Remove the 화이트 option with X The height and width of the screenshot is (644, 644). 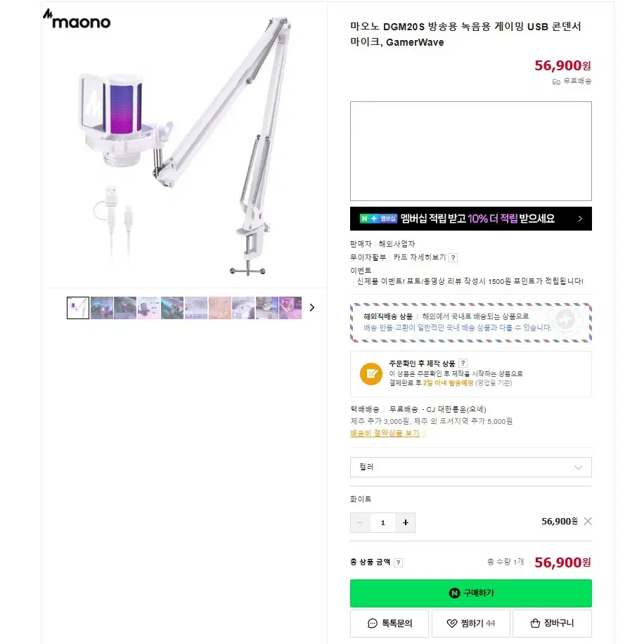click(588, 521)
